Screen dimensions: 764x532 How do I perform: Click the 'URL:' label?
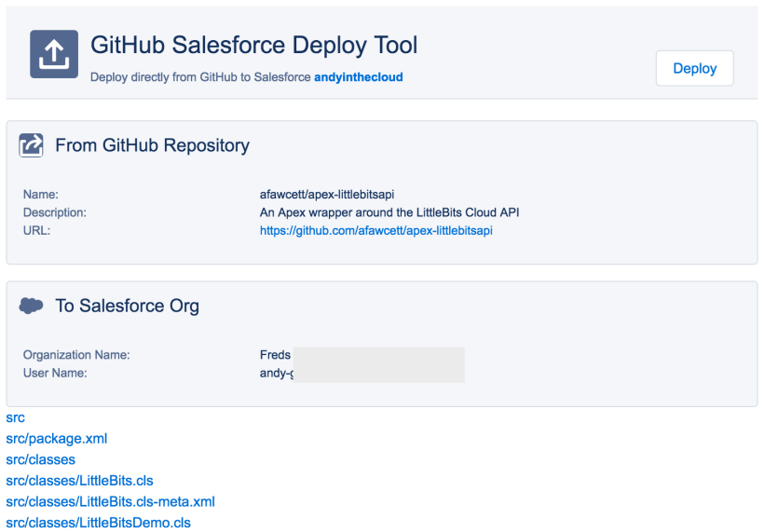click(36, 230)
